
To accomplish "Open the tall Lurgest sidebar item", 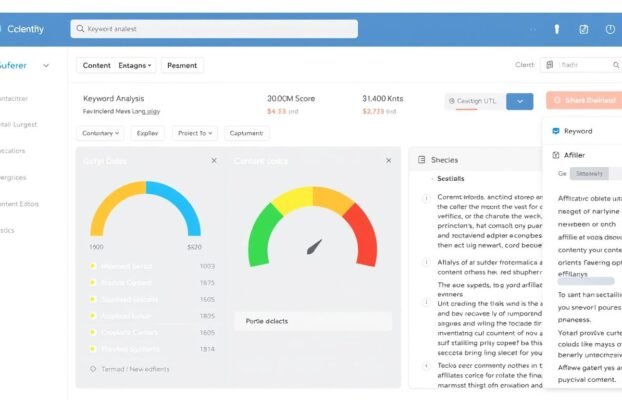I will coord(18,125).
